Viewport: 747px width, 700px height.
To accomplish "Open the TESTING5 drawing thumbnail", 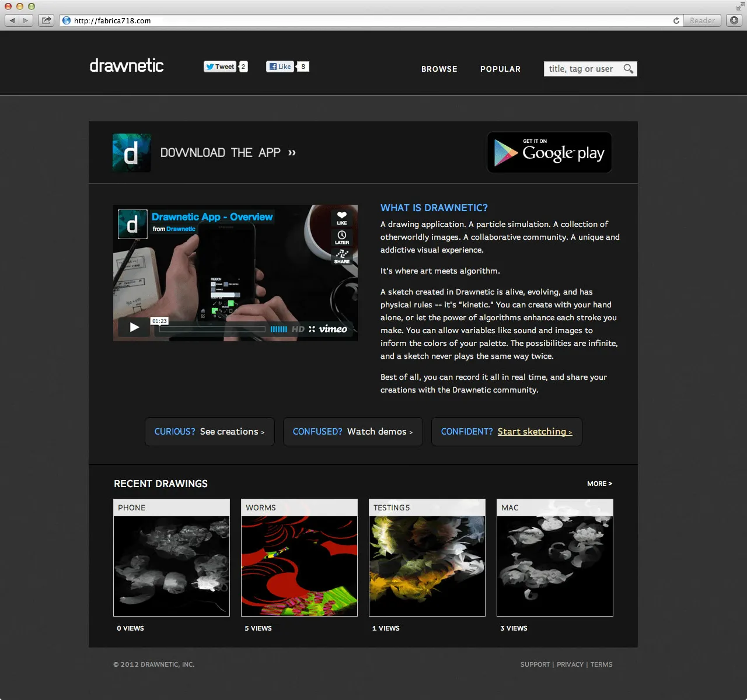I will point(427,558).
